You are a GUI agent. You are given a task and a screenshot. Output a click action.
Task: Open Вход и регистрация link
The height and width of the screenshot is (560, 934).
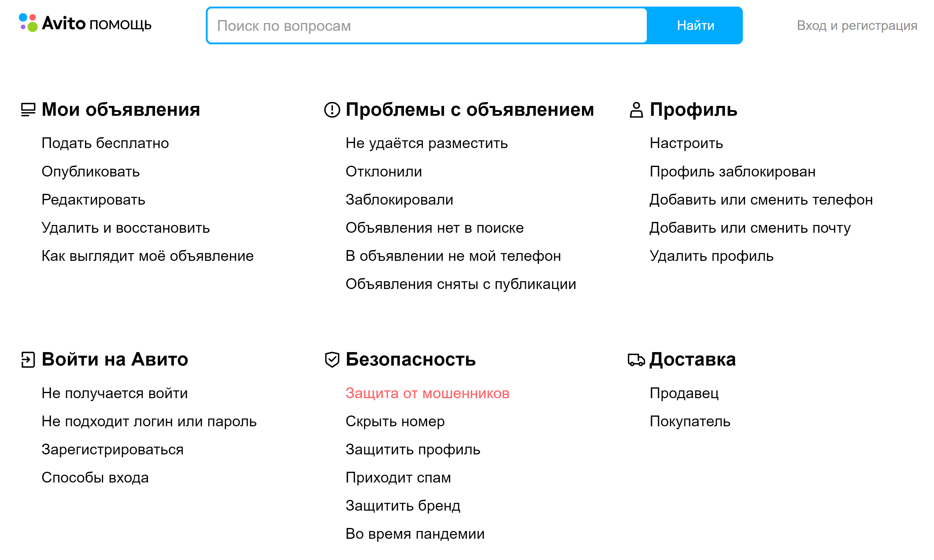coord(857,25)
